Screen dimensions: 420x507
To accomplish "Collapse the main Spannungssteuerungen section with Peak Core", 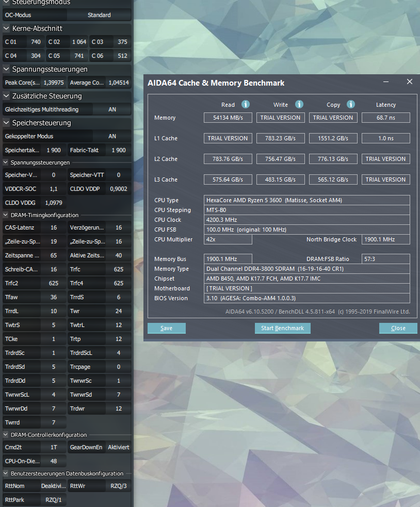I will click(x=6, y=69).
